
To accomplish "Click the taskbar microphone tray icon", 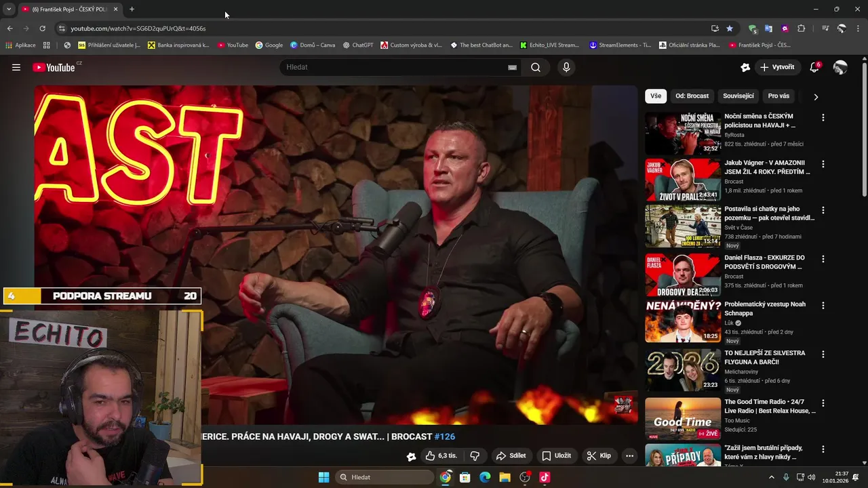I will 786,477.
